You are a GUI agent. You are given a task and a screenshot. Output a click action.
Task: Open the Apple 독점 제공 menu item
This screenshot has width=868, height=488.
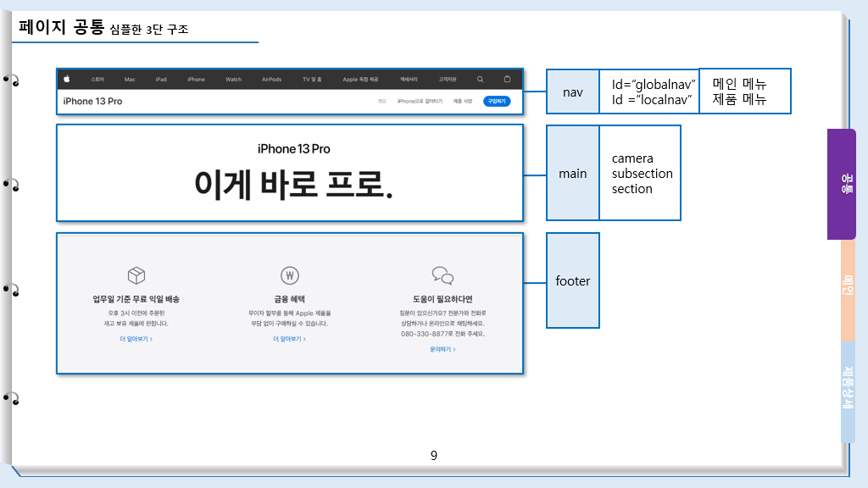click(x=360, y=80)
